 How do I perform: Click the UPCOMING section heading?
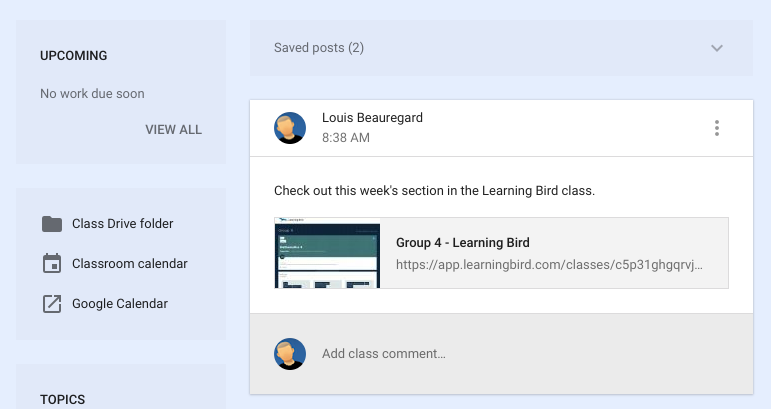(x=74, y=56)
